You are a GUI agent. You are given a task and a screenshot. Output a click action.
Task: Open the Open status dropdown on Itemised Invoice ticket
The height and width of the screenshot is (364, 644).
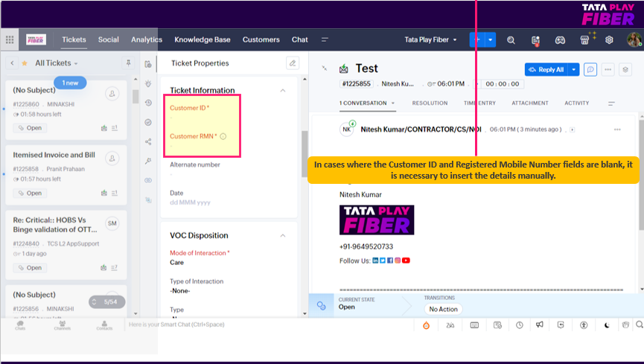(30, 193)
